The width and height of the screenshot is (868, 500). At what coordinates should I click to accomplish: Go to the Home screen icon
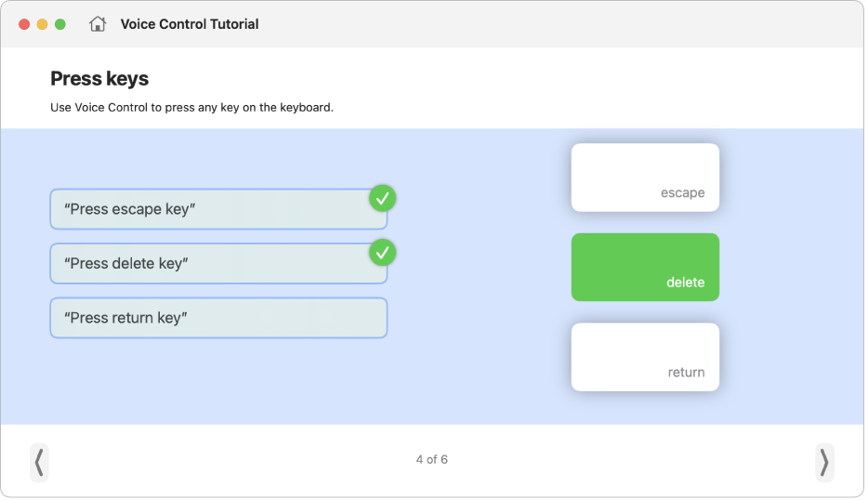[97, 24]
